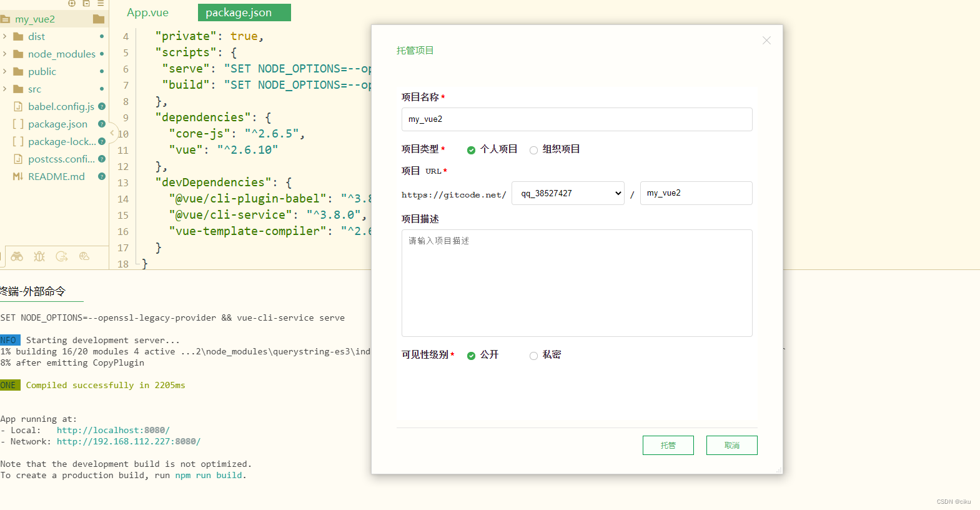Click the 取消 cancel button
This screenshot has width=980, height=510.
pos(731,445)
